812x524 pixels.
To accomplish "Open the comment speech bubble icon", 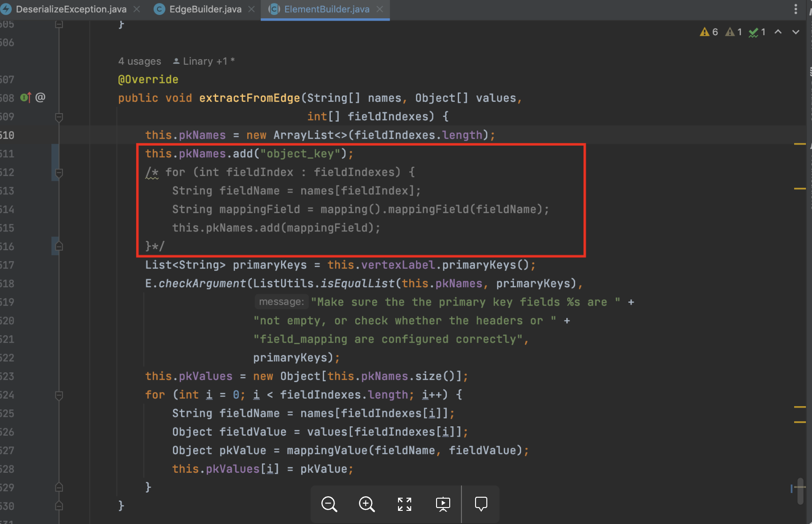I will tap(481, 504).
